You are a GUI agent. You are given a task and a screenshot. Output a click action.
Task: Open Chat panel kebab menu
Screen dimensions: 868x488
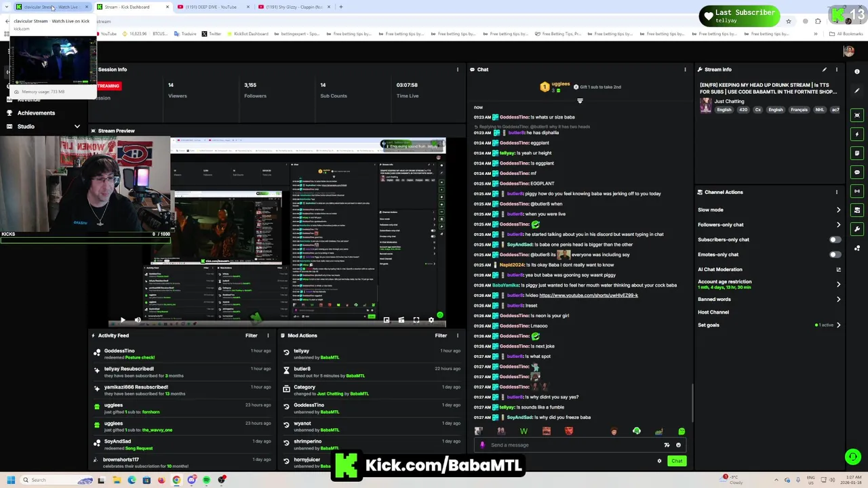[685, 69]
